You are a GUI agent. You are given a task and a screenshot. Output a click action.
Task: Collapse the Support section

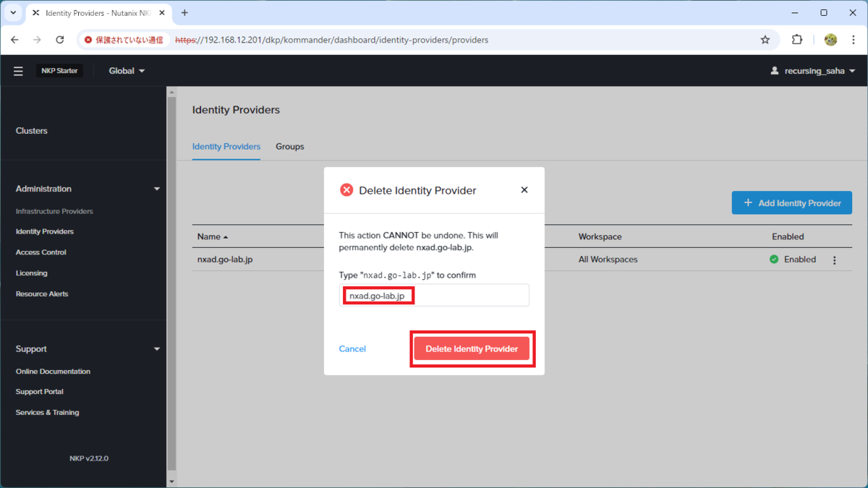click(157, 349)
